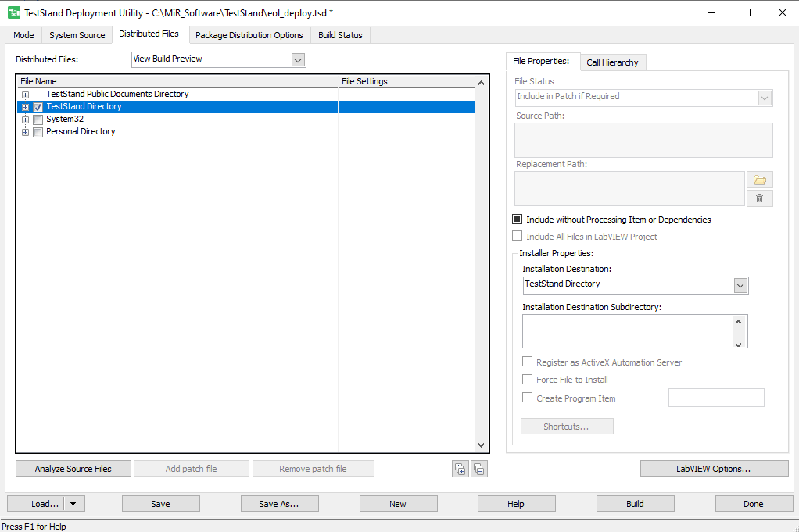Open the File Status dropdown

(x=765, y=98)
